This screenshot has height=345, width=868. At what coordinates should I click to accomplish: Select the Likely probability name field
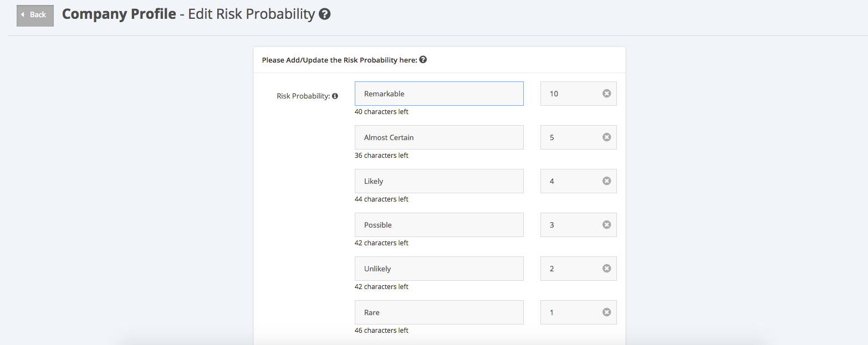[x=439, y=181]
